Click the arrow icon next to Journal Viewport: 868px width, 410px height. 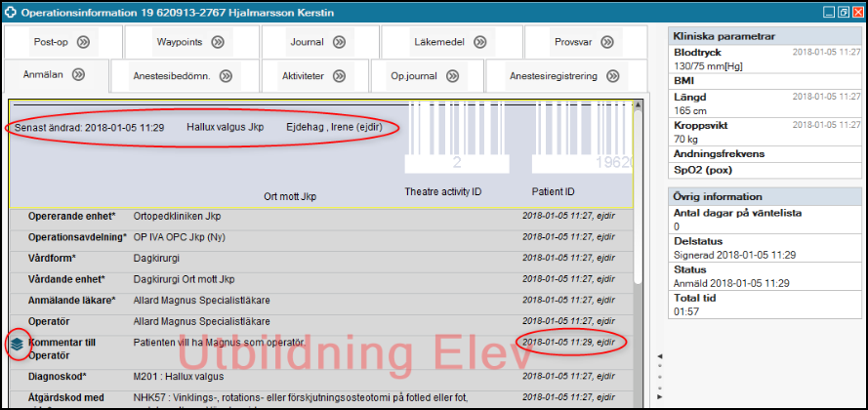[342, 42]
